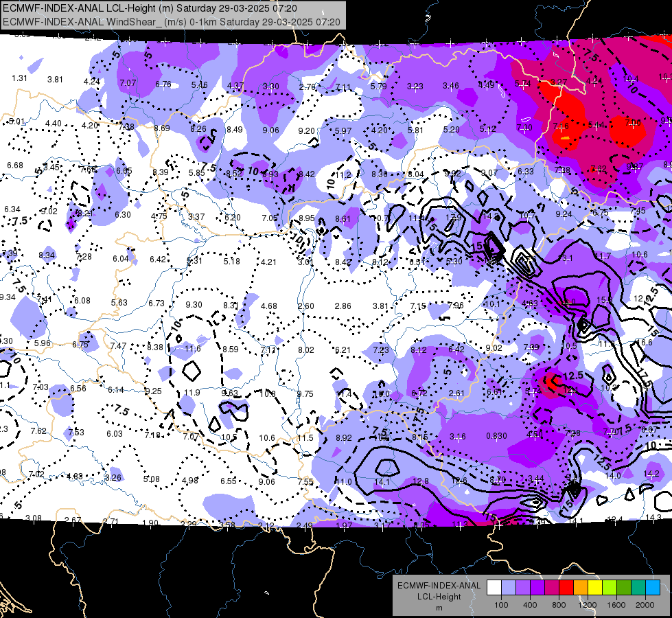Select the magenta legend swatch
The width and height of the screenshot is (672, 618).
pyautogui.click(x=552, y=588)
